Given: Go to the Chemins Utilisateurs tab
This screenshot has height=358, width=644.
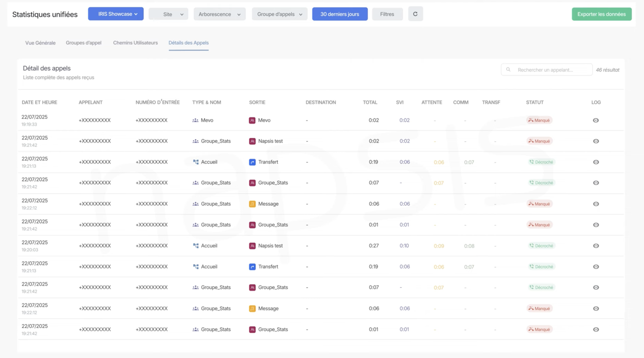Looking at the screenshot, I should point(135,43).
